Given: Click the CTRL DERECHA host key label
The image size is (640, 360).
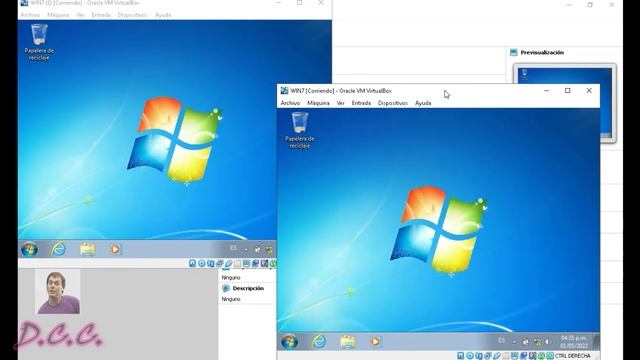Looking at the screenshot, I should (x=573, y=356).
